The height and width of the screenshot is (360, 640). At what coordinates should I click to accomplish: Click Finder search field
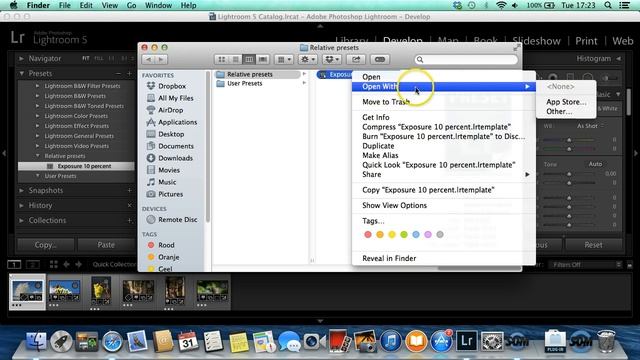(466, 60)
